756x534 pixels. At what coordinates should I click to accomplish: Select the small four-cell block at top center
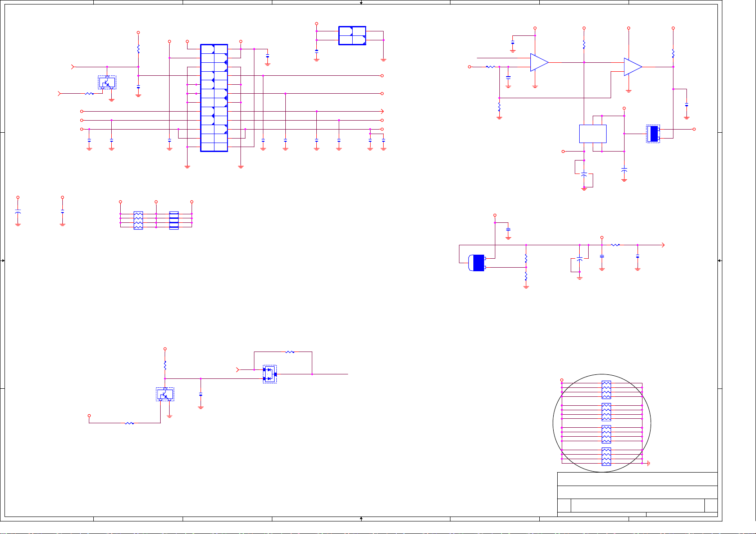[x=352, y=35]
